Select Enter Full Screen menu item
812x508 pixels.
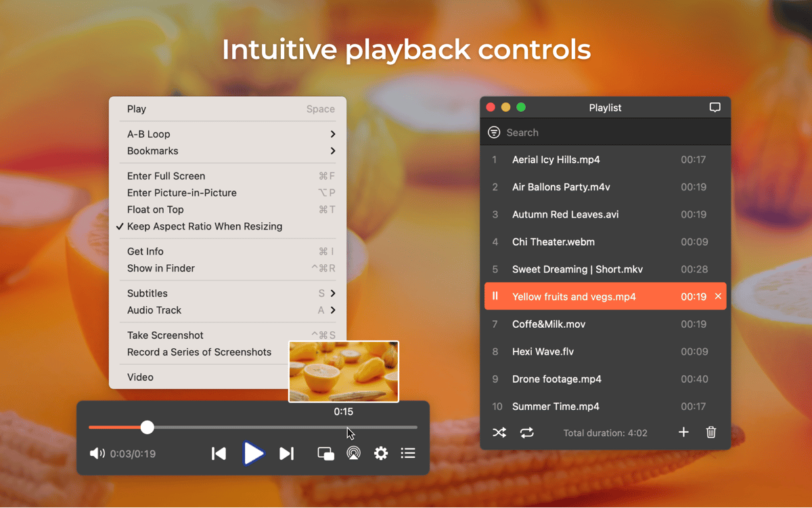(166, 176)
